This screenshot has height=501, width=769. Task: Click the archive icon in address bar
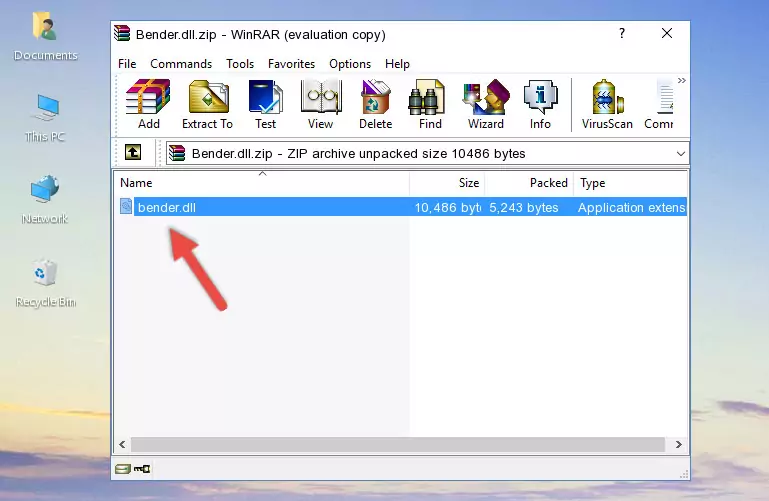[177, 153]
